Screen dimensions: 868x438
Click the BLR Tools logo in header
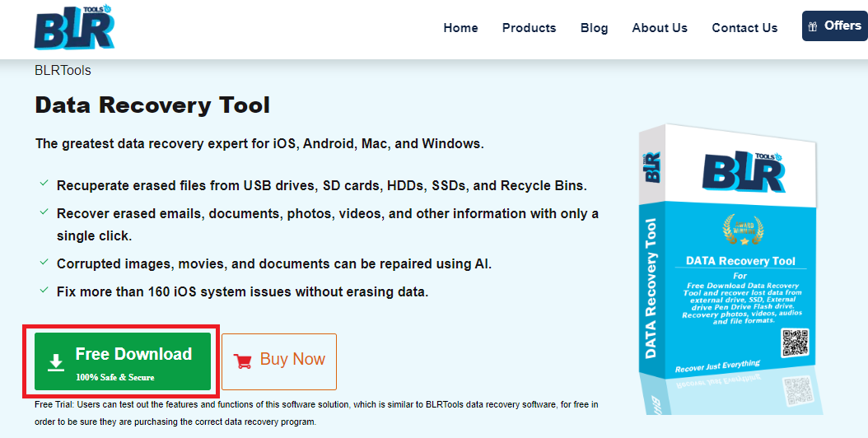pos(74,27)
